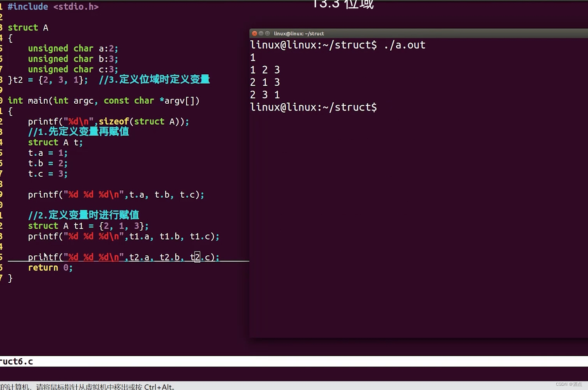
Task: Click the terminal output line '2 3 1'
Action: point(265,95)
